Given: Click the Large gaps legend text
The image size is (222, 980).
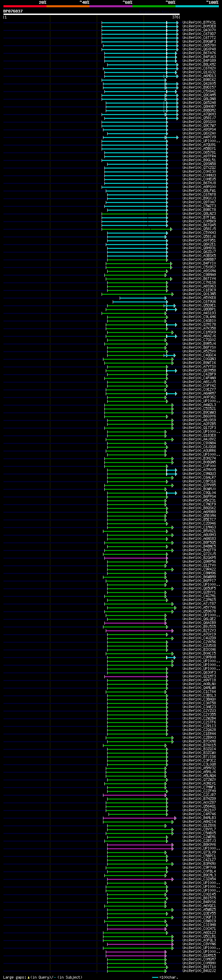Looking at the screenshot, I should point(43,977).
